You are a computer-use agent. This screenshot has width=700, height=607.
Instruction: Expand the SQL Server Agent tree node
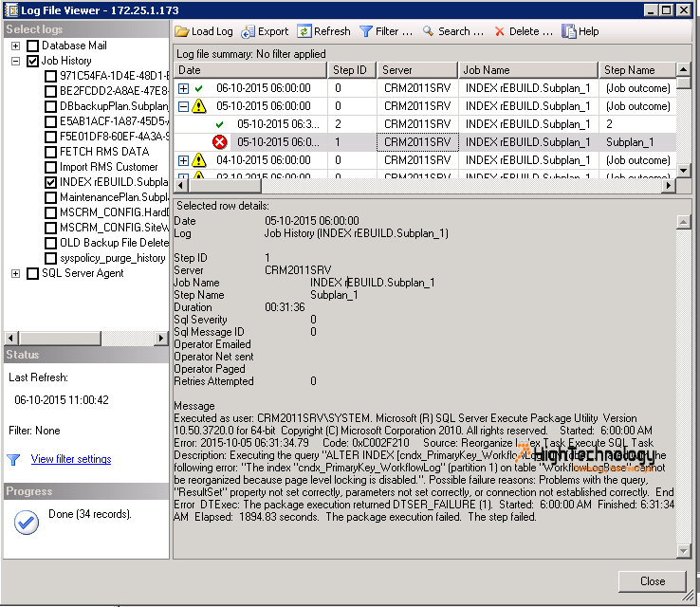tap(15, 273)
